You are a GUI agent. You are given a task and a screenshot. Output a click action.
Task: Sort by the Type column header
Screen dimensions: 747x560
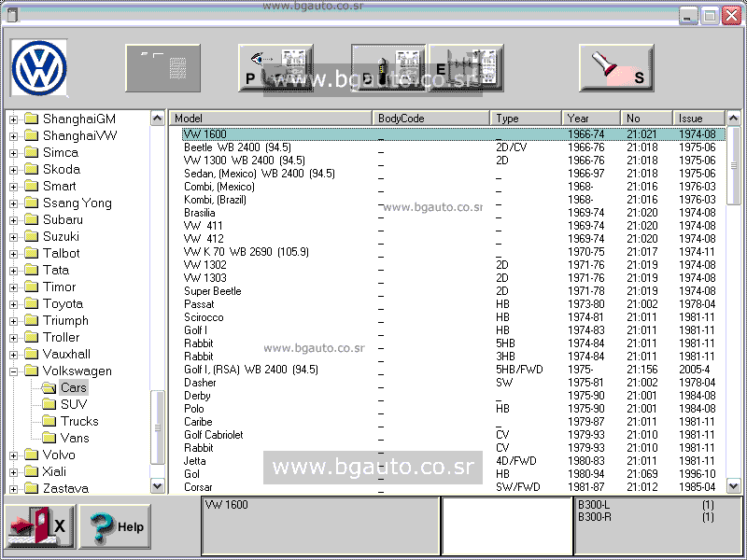526,119
